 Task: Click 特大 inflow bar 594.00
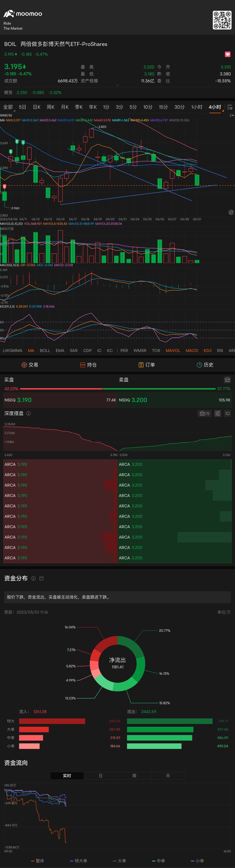pyautogui.click(x=52, y=721)
